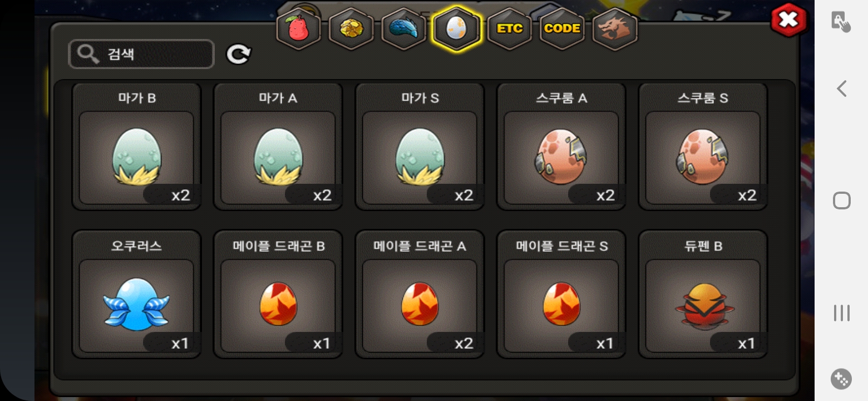Pick the blue 오쿠러스 egg
868x401 pixels.
(136, 294)
